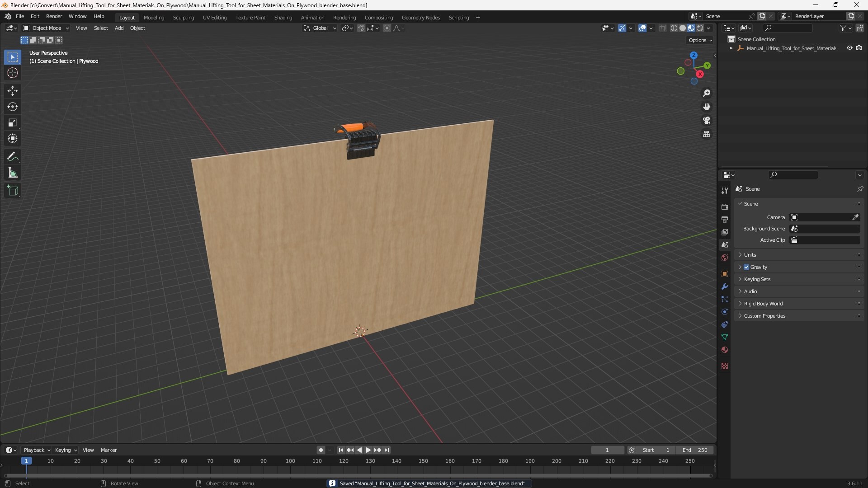
Task: Switch to the Shading workspace tab
Action: pos(283,18)
